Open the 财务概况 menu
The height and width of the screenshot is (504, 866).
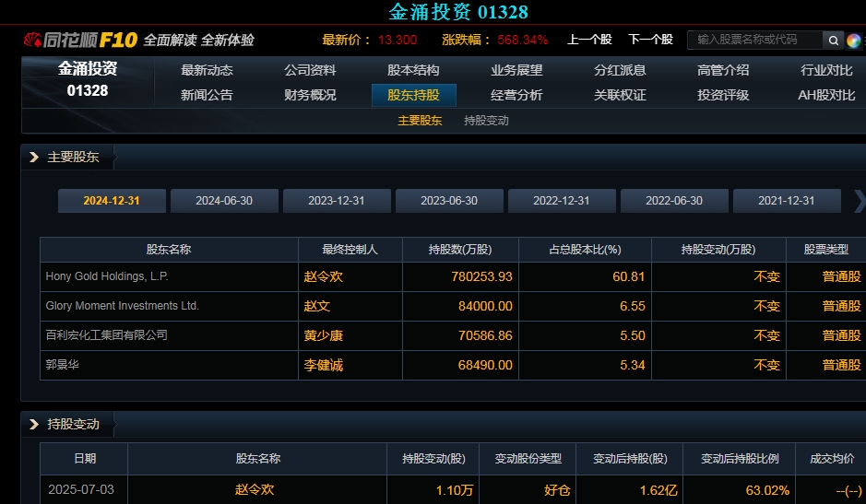pos(310,95)
